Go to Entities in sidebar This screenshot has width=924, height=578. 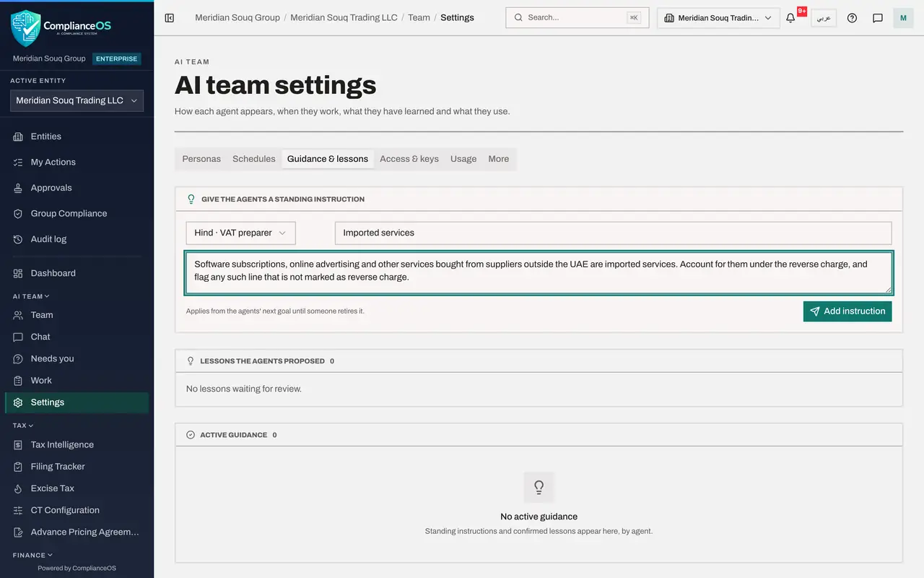tap(77, 137)
